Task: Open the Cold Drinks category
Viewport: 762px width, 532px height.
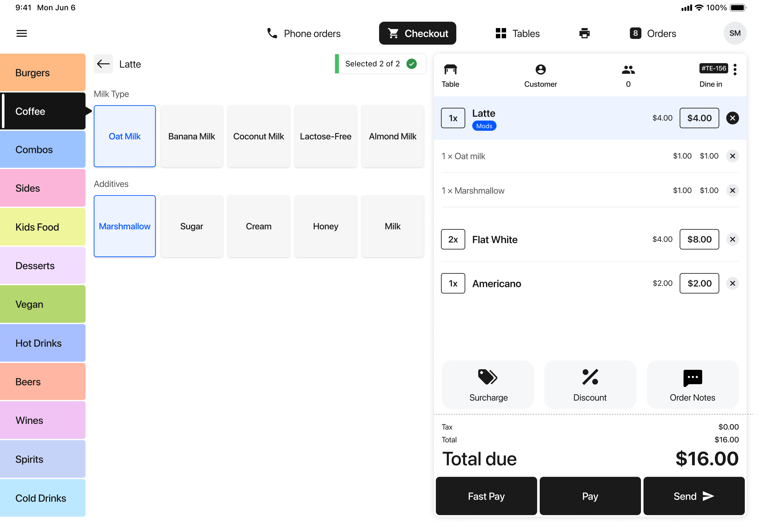Action: [43, 498]
